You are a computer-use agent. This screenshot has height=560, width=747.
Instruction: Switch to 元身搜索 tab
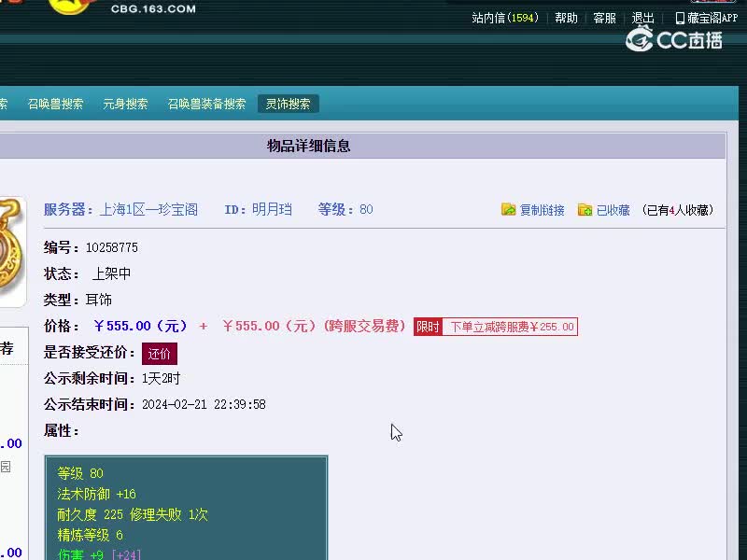point(125,104)
